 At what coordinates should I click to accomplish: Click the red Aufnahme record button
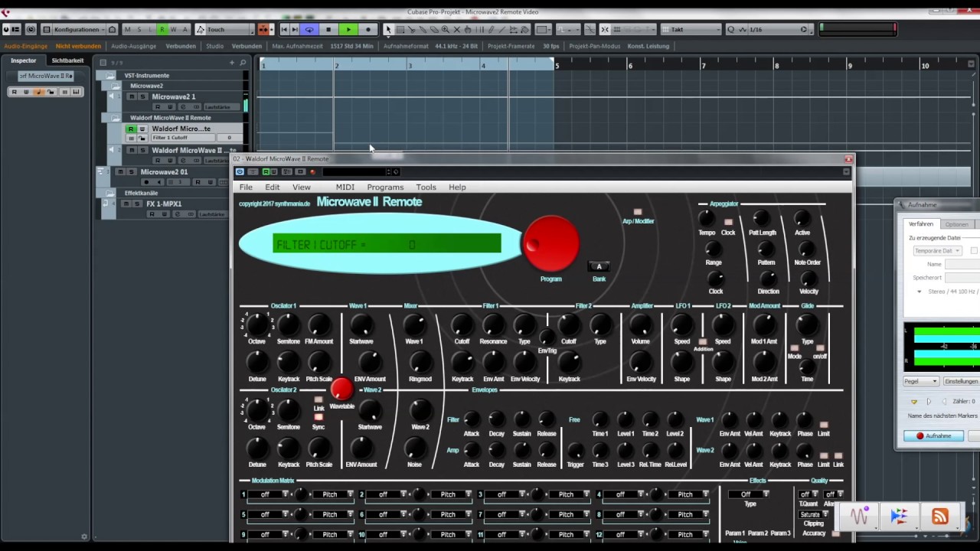[933, 436]
